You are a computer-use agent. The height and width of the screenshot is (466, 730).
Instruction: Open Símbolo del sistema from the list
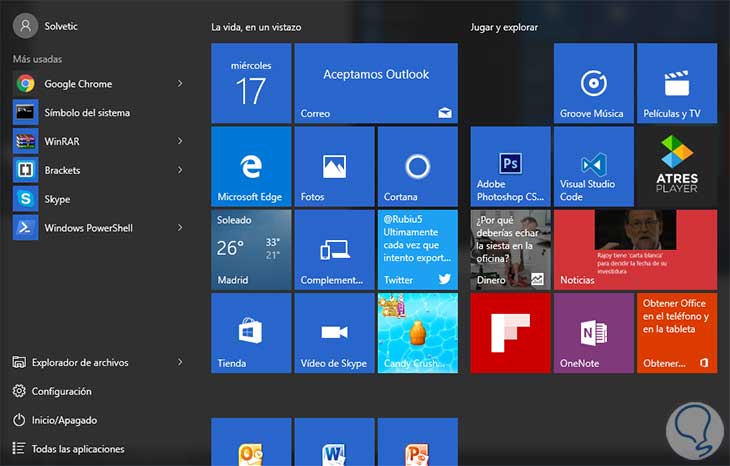(x=100, y=113)
